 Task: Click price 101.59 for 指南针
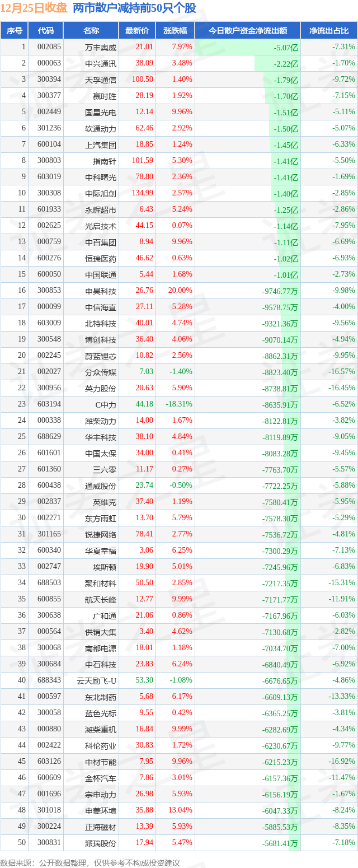142,161
